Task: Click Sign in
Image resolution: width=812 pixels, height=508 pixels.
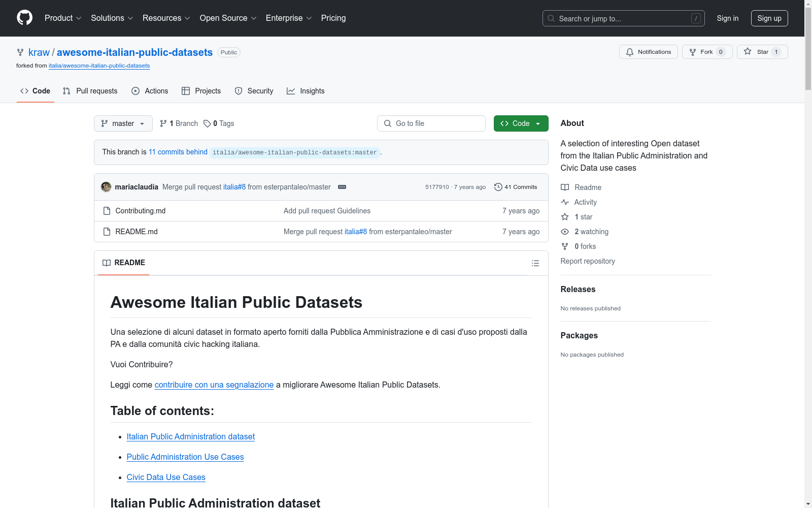Action: coord(728,18)
